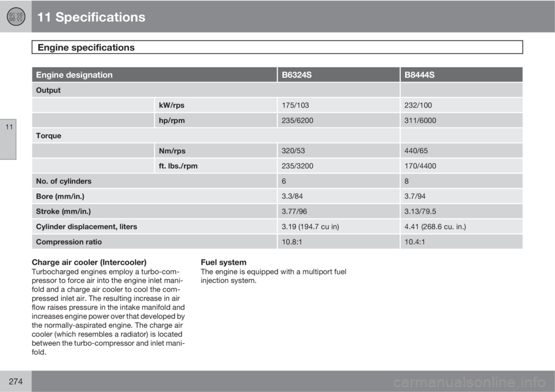Click the displacement value 4.41 (268.6 cu. in.)
The width and height of the screenshot is (555, 392).
click(x=435, y=227)
